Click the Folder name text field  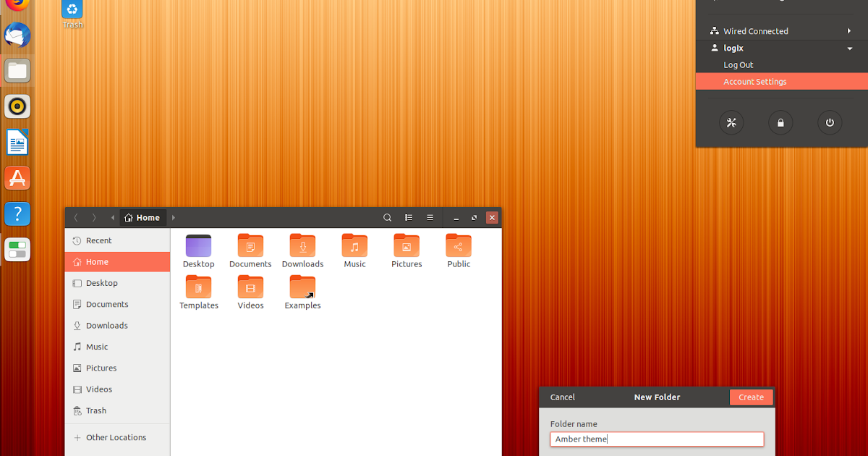656,439
